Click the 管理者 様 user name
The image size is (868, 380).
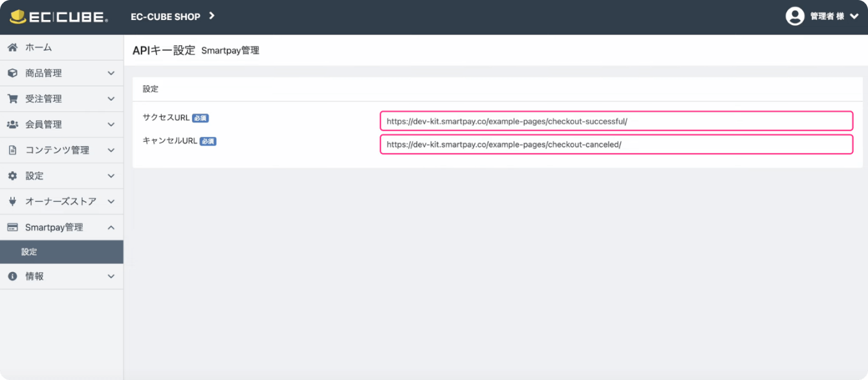pyautogui.click(x=827, y=16)
